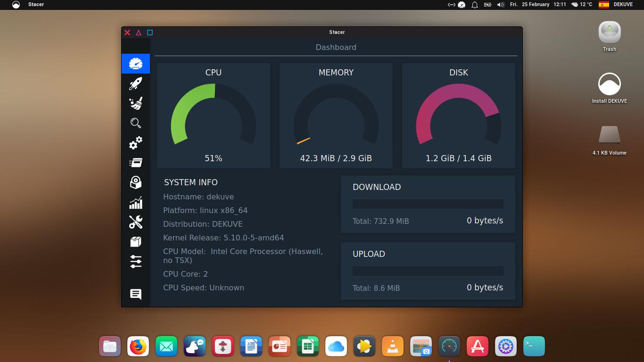
Task: Open Processes stacked-windows icon
Action: pyautogui.click(x=136, y=163)
